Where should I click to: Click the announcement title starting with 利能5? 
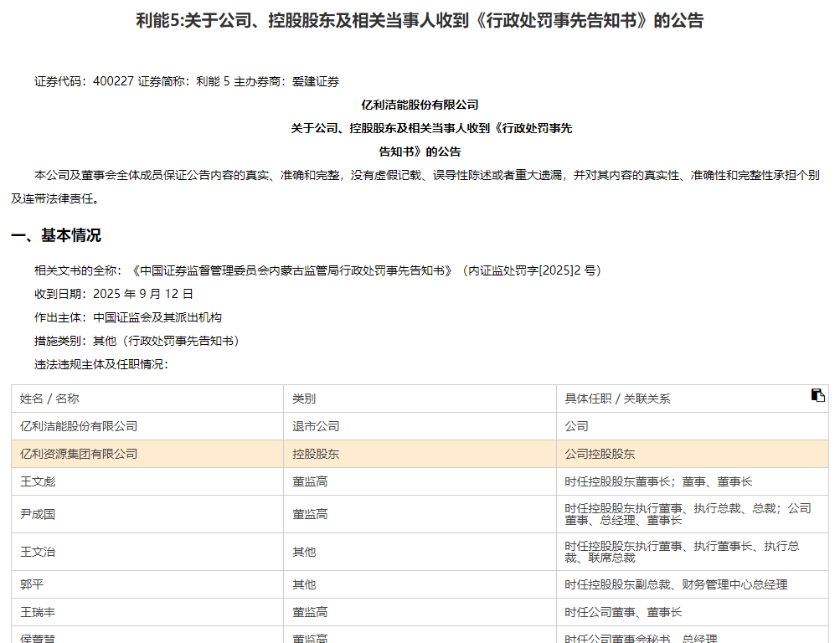click(420, 21)
